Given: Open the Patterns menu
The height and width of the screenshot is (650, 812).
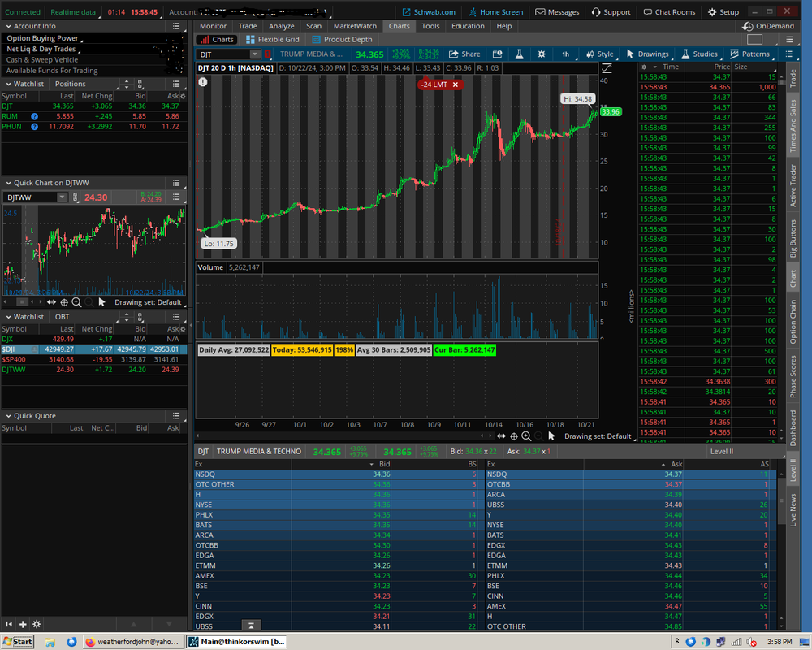Looking at the screenshot, I should tap(749, 54).
